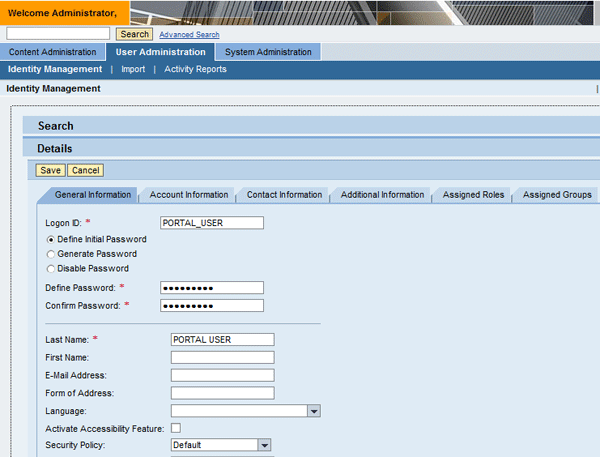Click the Import submenu item

click(x=133, y=69)
